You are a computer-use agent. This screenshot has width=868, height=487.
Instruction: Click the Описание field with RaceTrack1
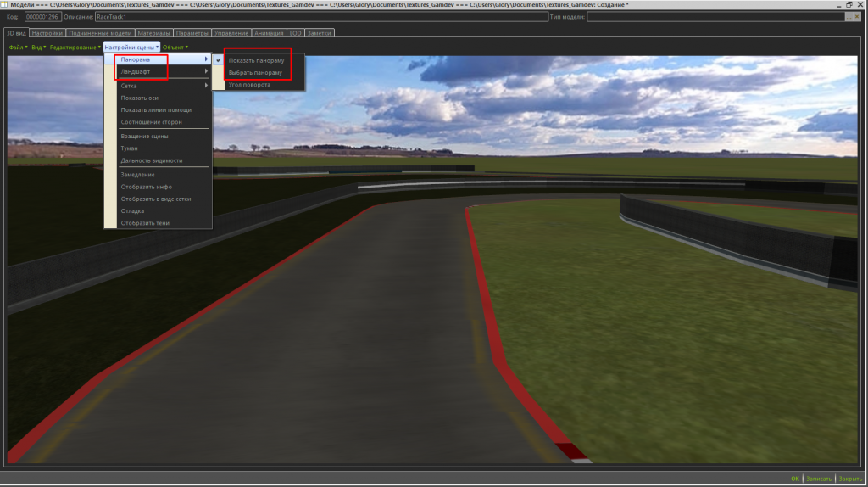(x=321, y=17)
